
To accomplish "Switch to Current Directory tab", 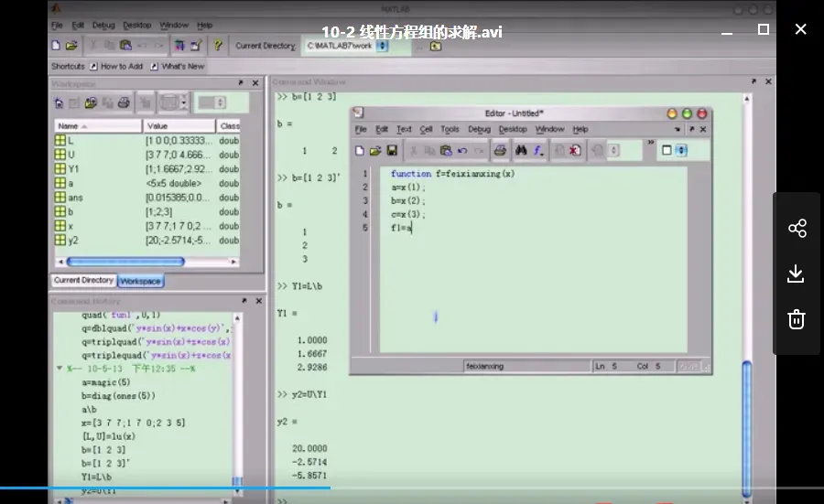I will [83, 280].
